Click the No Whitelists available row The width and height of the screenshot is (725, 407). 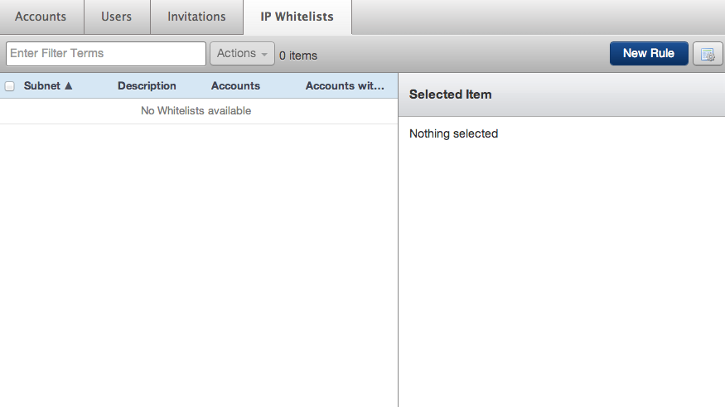[199, 111]
